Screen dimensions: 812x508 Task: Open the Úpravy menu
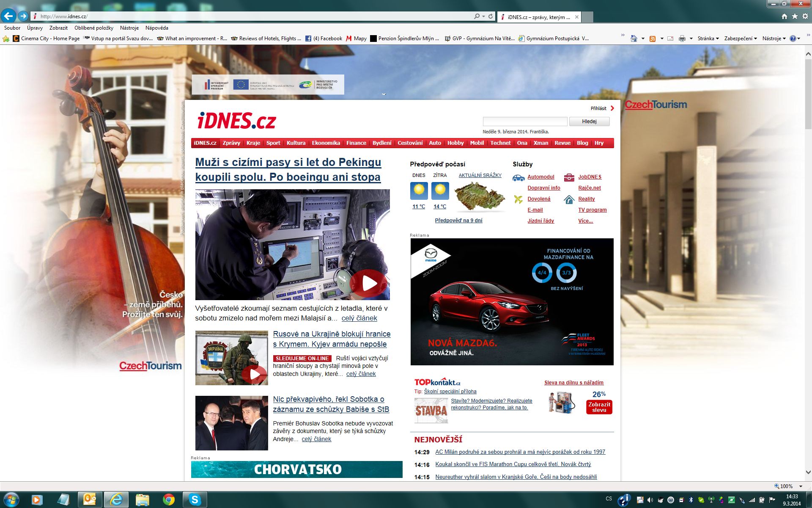35,28
